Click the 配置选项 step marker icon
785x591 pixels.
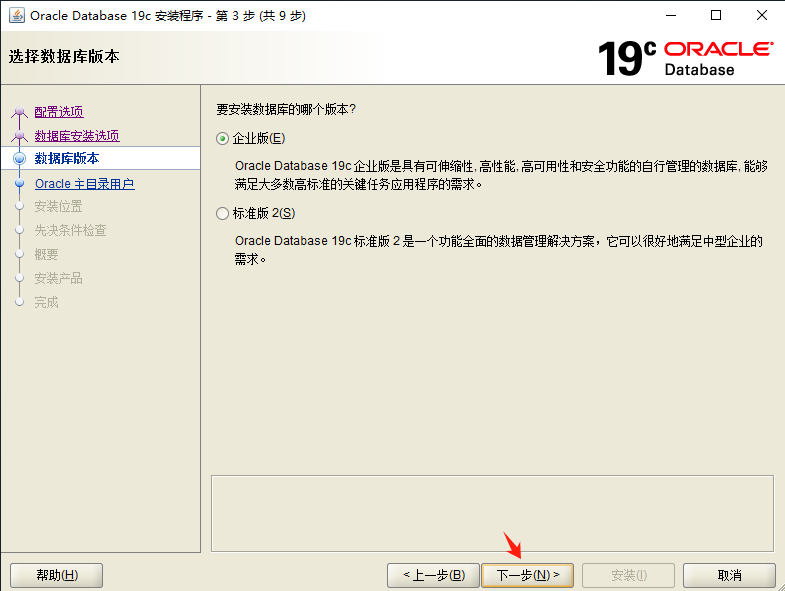(20, 112)
